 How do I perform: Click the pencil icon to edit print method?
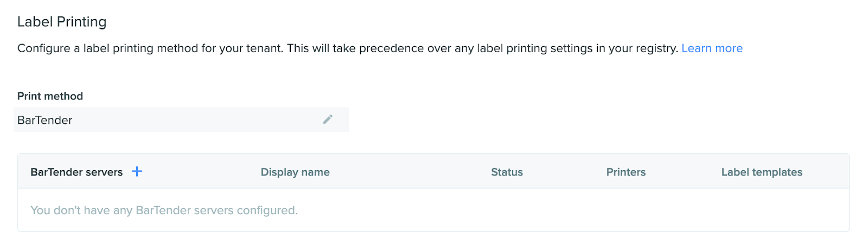coord(328,120)
